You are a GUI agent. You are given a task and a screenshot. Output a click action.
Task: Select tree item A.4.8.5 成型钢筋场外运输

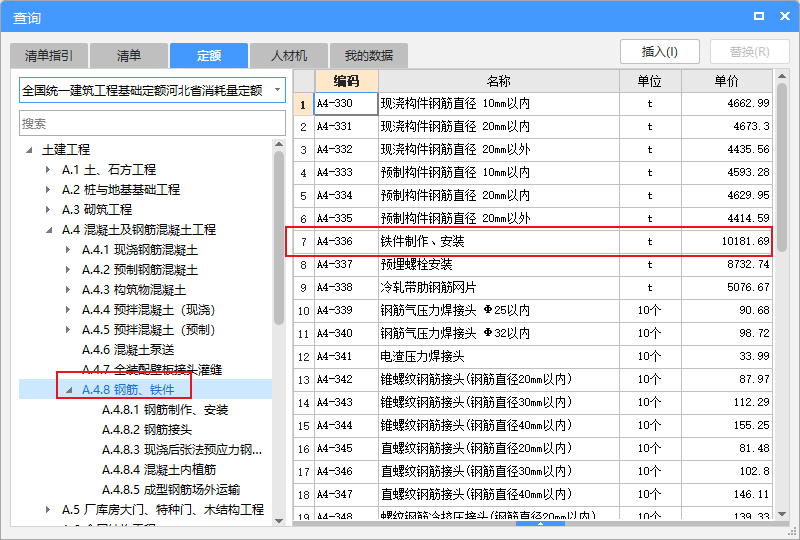tap(171, 489)
